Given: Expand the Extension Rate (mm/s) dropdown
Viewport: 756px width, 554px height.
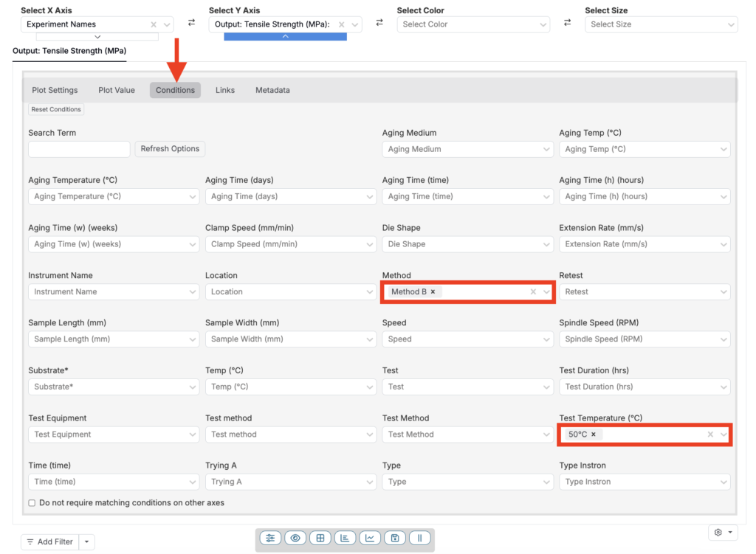Looking at the screenshot, I should (645, 244).
